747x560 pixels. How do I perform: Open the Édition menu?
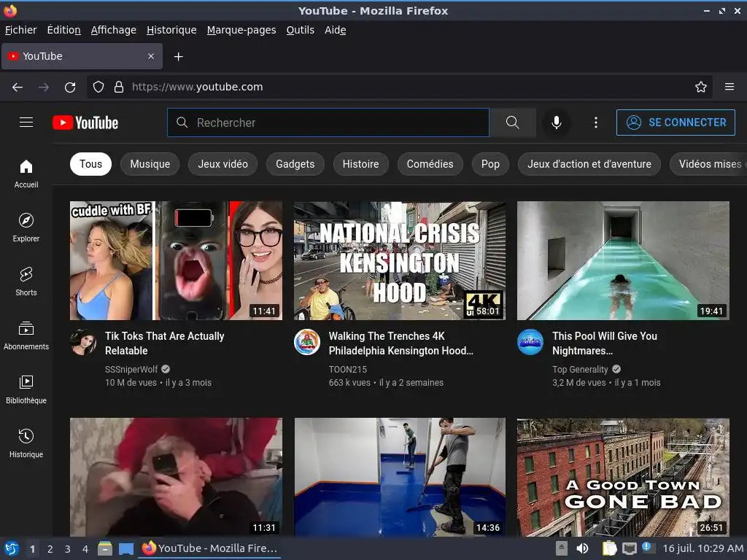click(64, 30)
